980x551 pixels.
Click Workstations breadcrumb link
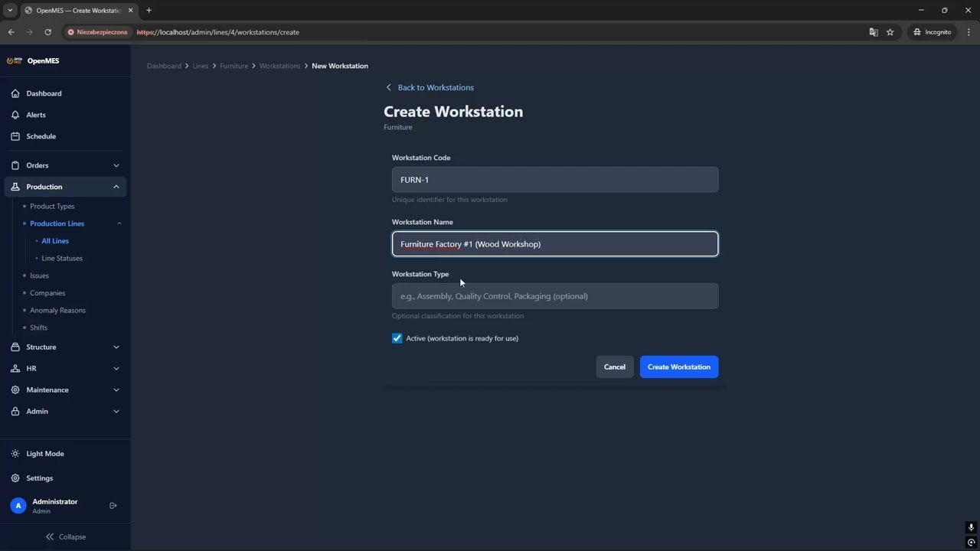(x=279, y=66)
